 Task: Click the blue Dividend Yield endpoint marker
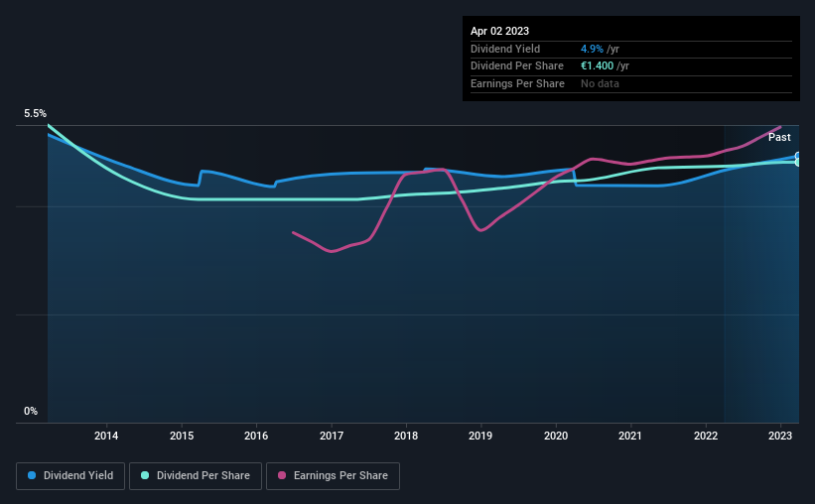tap(798, 156)
